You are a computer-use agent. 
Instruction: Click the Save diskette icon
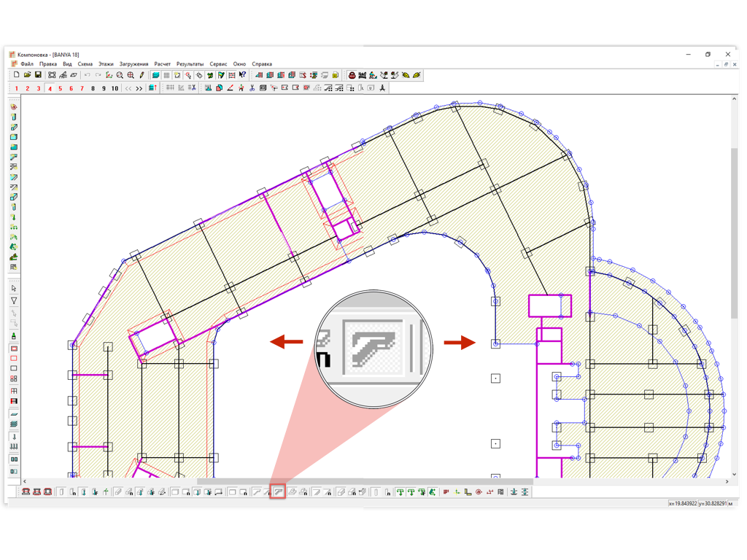(x=38, y=75)
